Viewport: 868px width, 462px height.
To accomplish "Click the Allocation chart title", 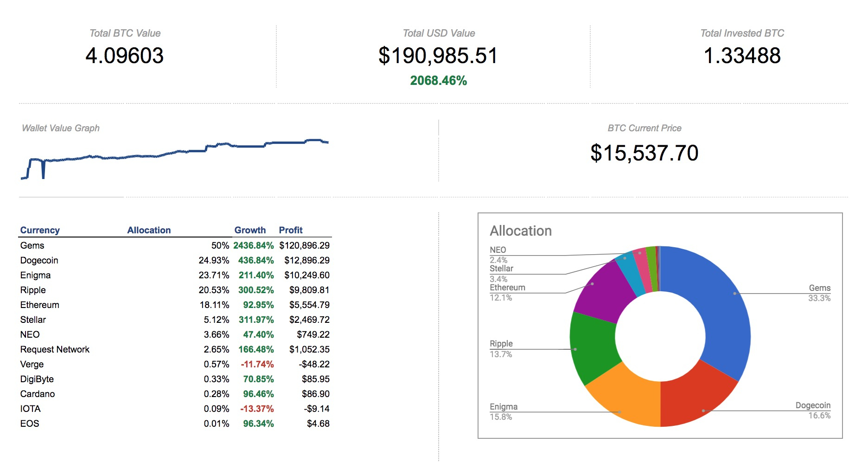I will [521, 231].
